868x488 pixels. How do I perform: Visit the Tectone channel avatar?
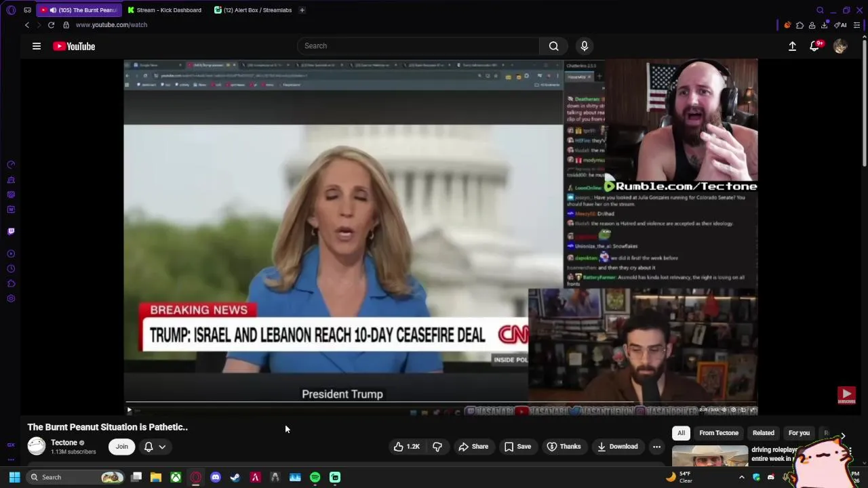click(x=37, y=446)
